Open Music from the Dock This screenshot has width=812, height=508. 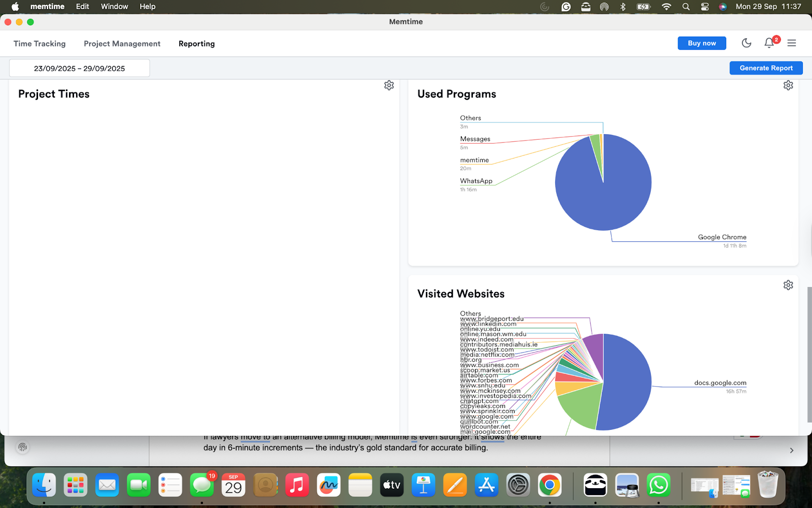pyautogui.click(x=297, y=485)
